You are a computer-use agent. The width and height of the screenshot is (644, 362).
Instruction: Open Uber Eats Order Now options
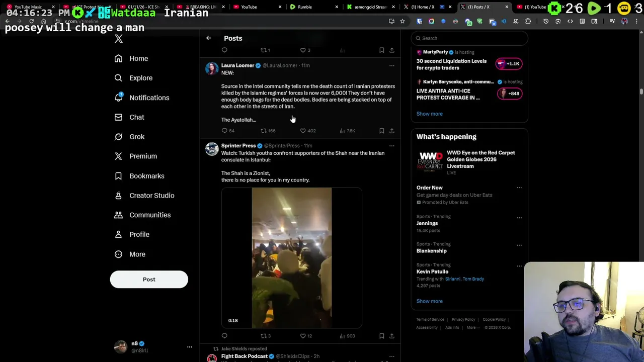pos(519,188)
